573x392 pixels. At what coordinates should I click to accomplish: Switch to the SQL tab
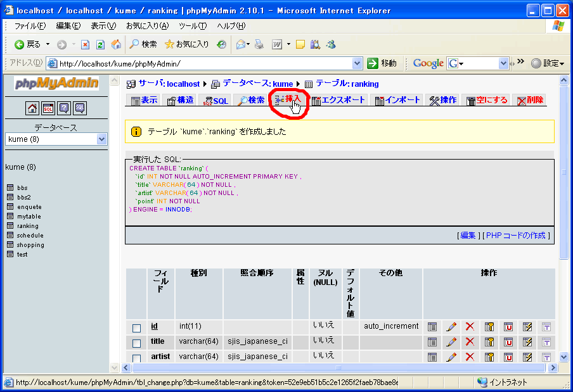(216, 100)
